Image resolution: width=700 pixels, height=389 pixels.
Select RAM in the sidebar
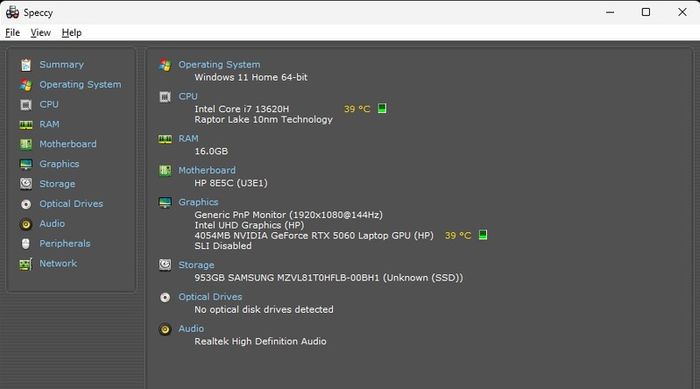tap(49, 125)
